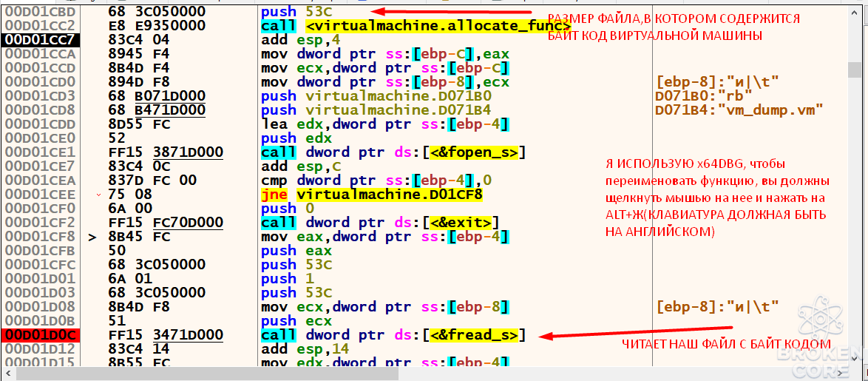This screenshot has width=868, height=381.
Task: Select address 00D01CD3
Action: 41,95
